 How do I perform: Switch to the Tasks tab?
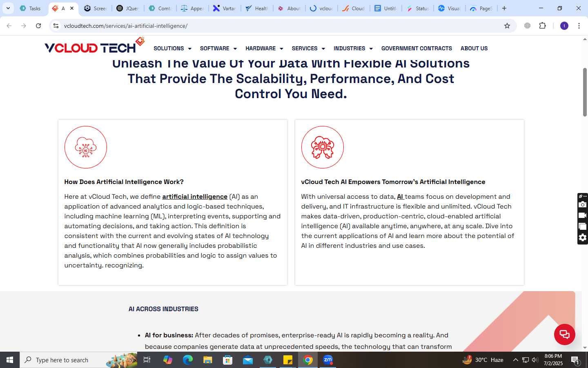pos(31,8)
